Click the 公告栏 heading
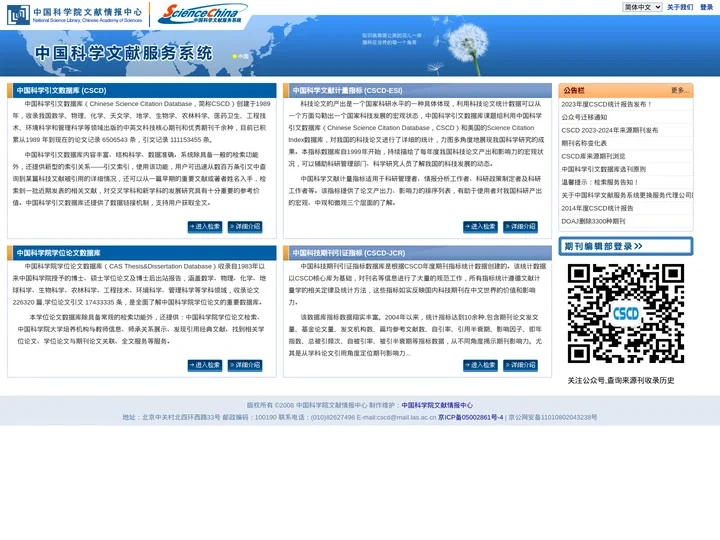This screenshot has height=540, width=720. pyautogui.click(x=574, y=90)
